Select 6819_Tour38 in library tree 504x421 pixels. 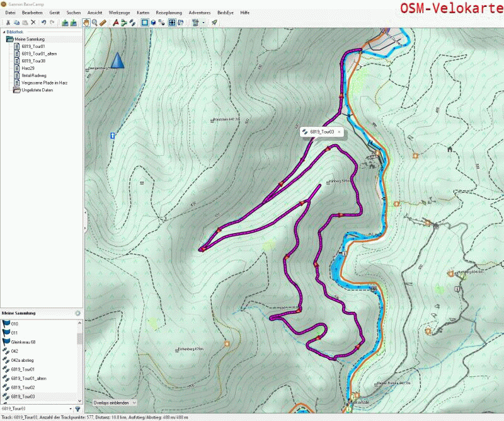(33, 61)
